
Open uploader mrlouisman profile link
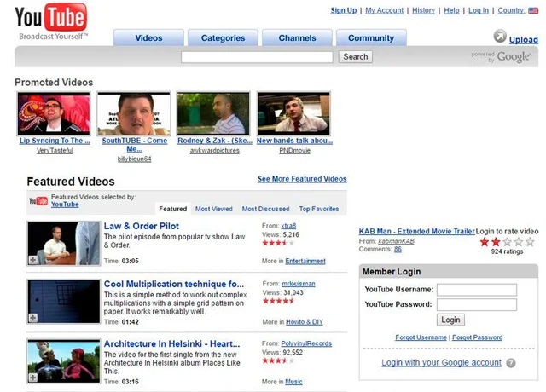click(298, 284)
